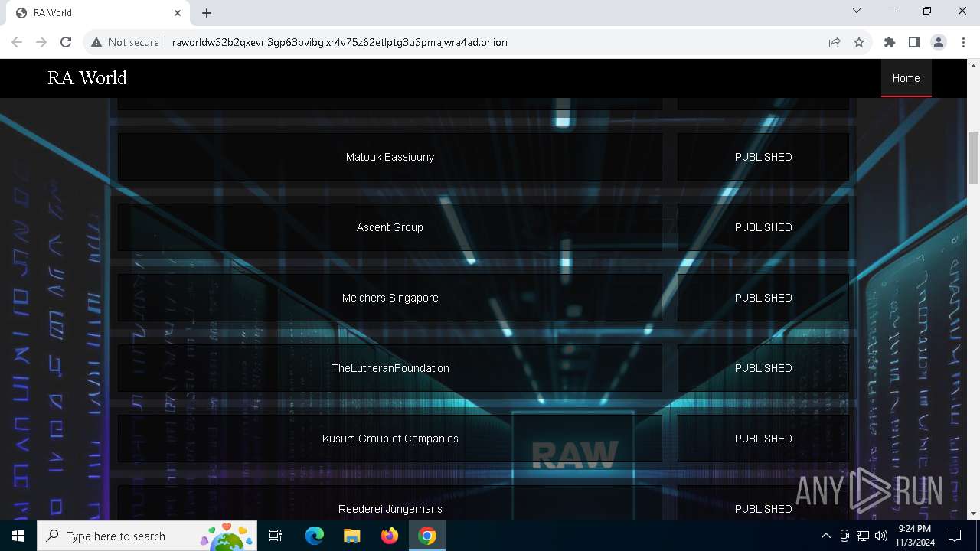Open the Matouk Bassiouny entry
The width and height of the screenshot is (980, 551).
[x=390, y=157]
